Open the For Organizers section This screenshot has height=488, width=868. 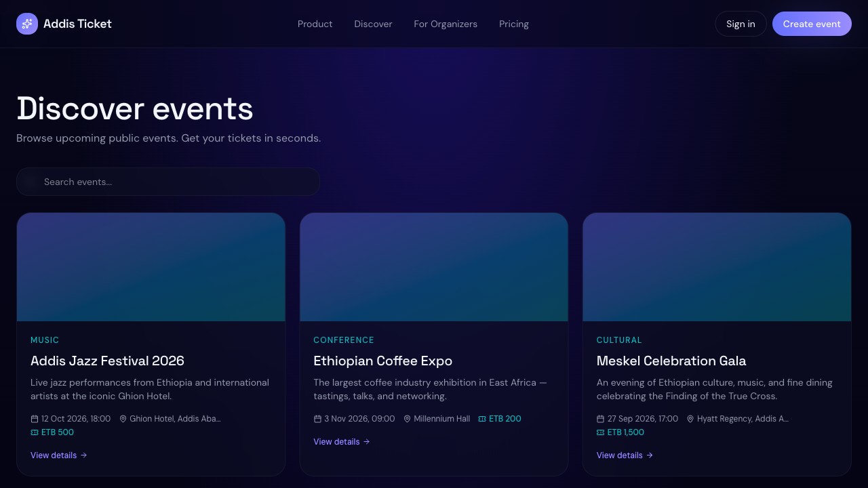[x=446, y=24]
